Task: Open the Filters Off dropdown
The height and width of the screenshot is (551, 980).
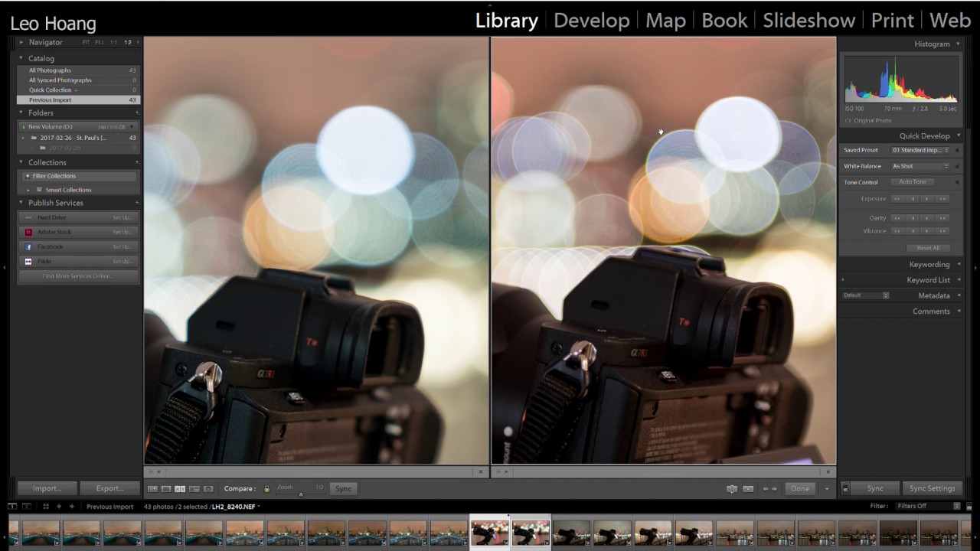Action: [x=928, y=506]
